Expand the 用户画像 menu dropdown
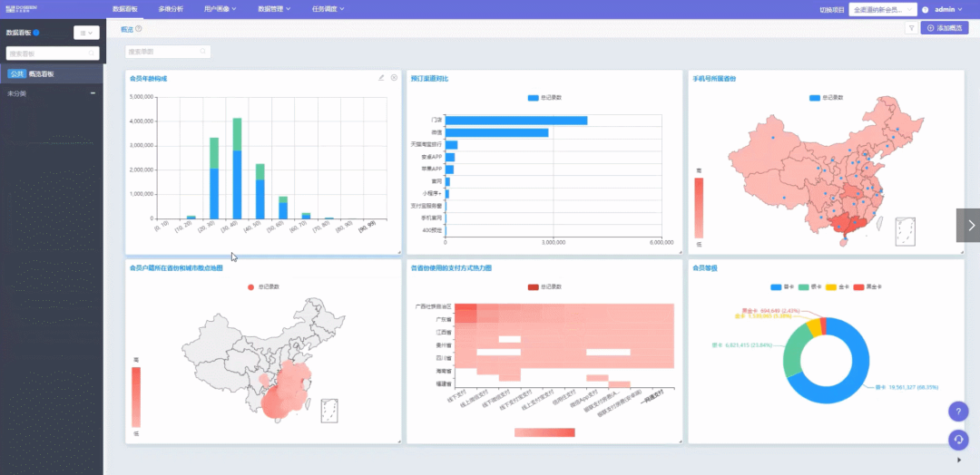Image resolution: width=980 pixels, height=475 pixels. (x=220, y=9)
